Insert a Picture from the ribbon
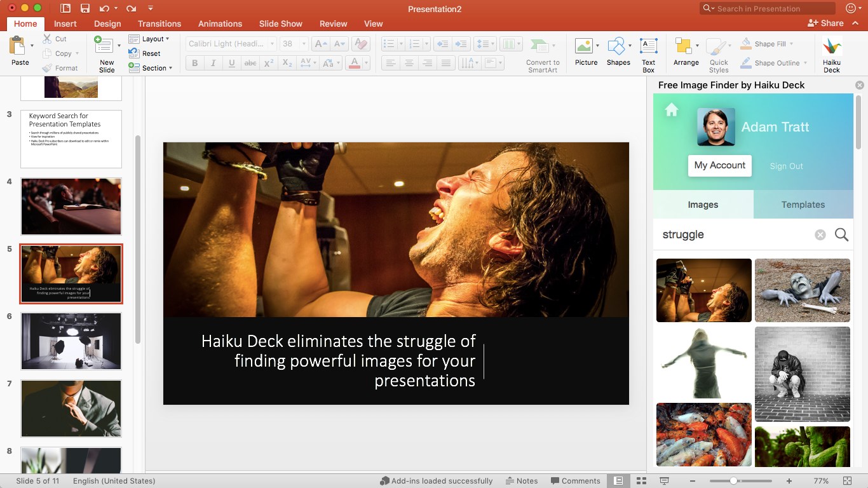 [586, 53]
